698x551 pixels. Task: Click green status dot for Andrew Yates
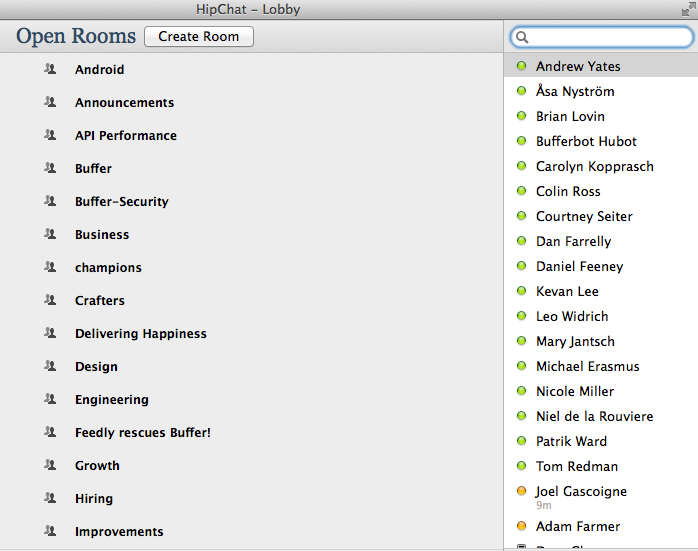pyautogui.click(x=521, y=66)
